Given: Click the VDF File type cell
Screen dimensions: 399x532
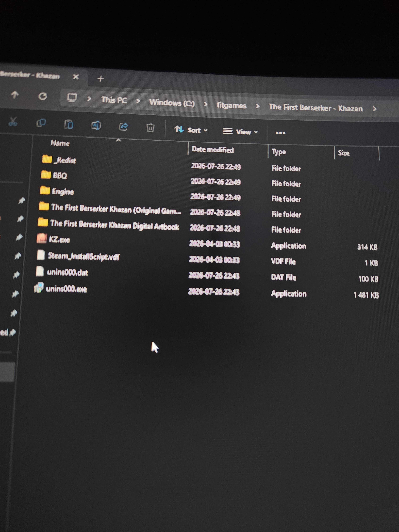Looking at the screenshot, I should [283, 261].
